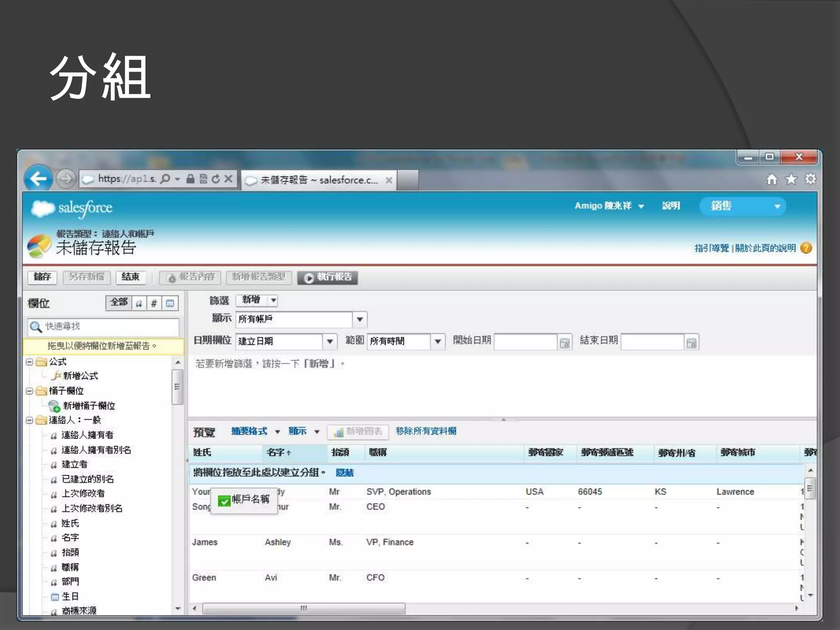840x630 pixels.
Task: Filter fields by date type
Action: (170, 303)
